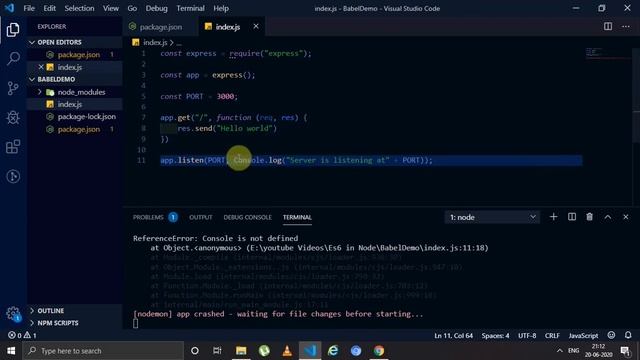Screen dimensions: 640x360
Task: Open Internet Explorer from the taskbar
Action: tap(333, 351)
